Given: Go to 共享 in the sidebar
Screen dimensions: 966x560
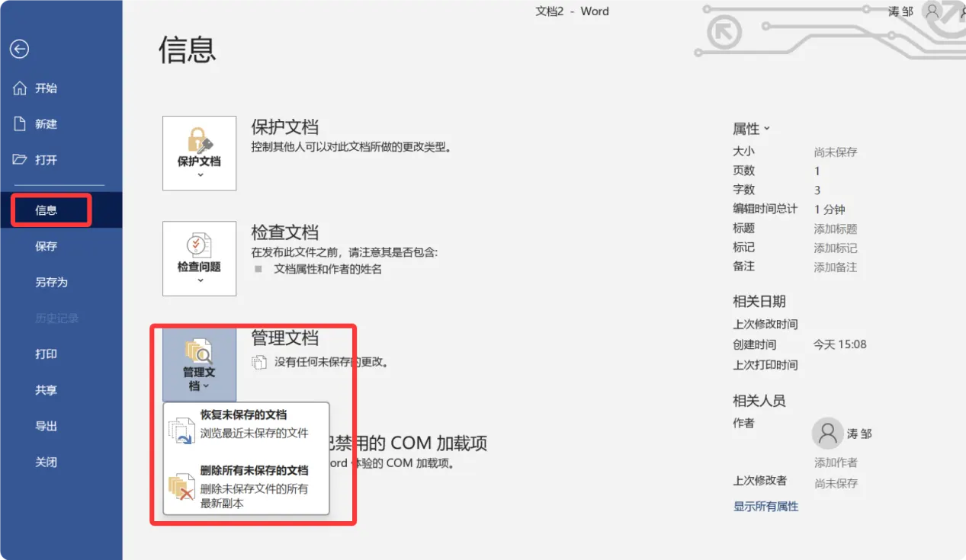Looking at the screenshot, I should pos(61,390).
